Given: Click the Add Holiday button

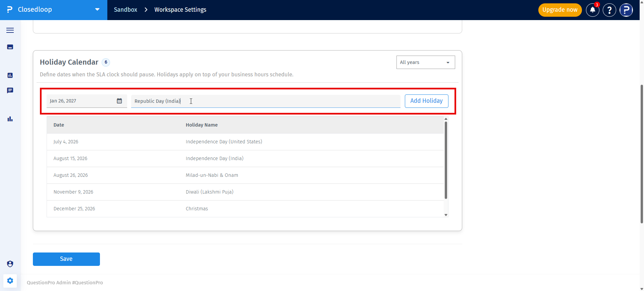Looking at the screenshot, I should coord(427,101).
